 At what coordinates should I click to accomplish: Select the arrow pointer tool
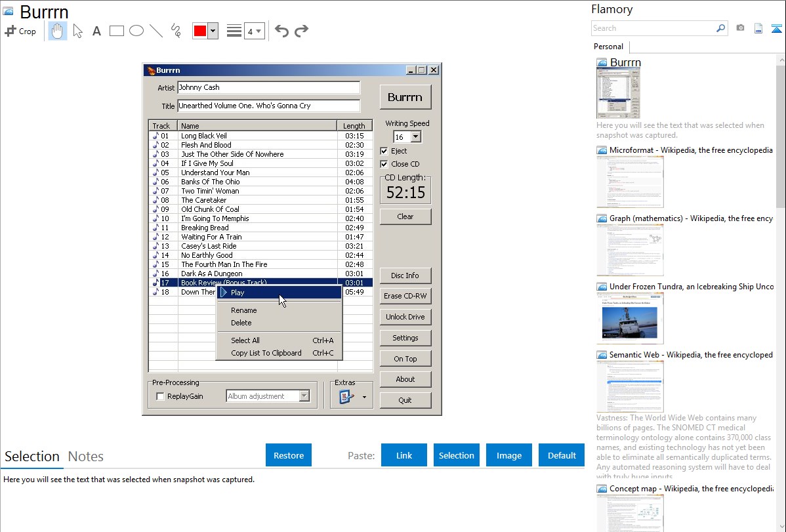click(77, 31)
